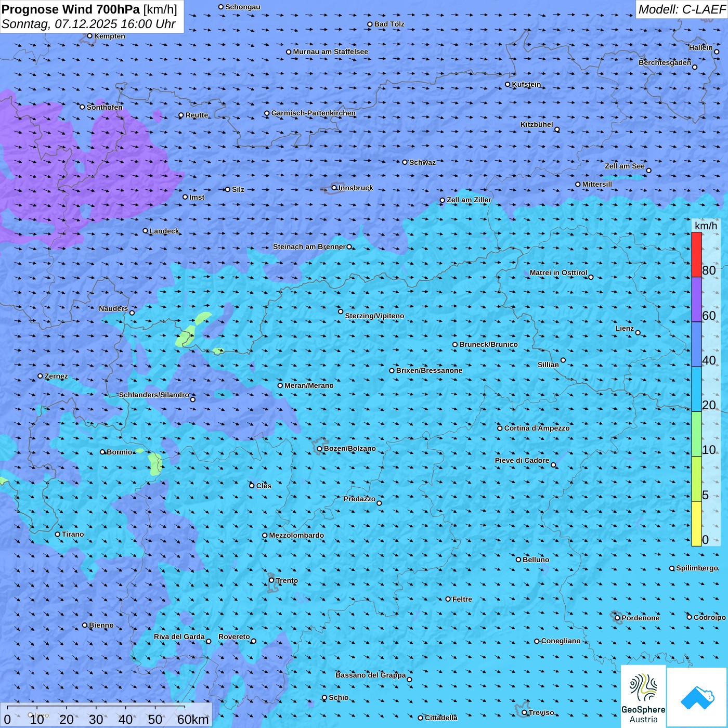Click the cyan 20 km/h legend color

(696, 389)
